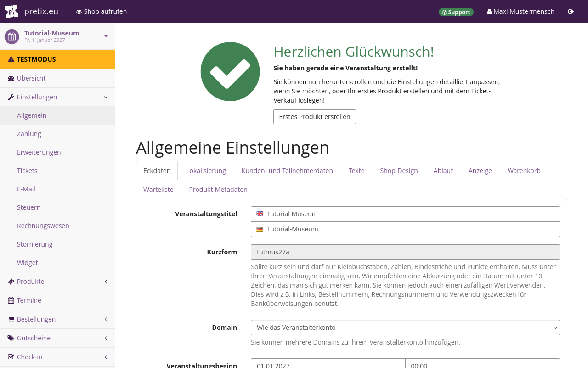Open E-Mail settings
Screen dimensions: 588x368
coord(57,189)
